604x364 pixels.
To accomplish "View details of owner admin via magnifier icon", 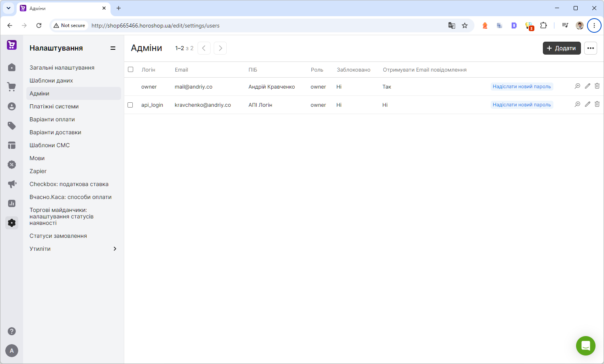I will point(578,86).
